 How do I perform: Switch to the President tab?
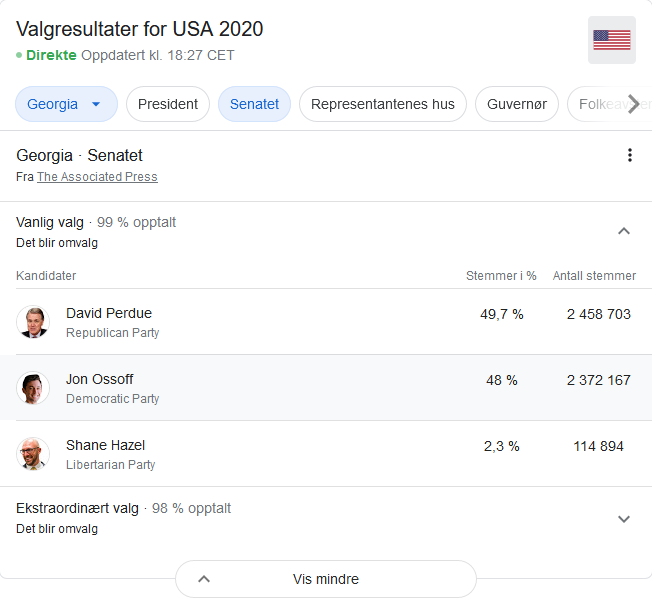(x=168, y=104)
